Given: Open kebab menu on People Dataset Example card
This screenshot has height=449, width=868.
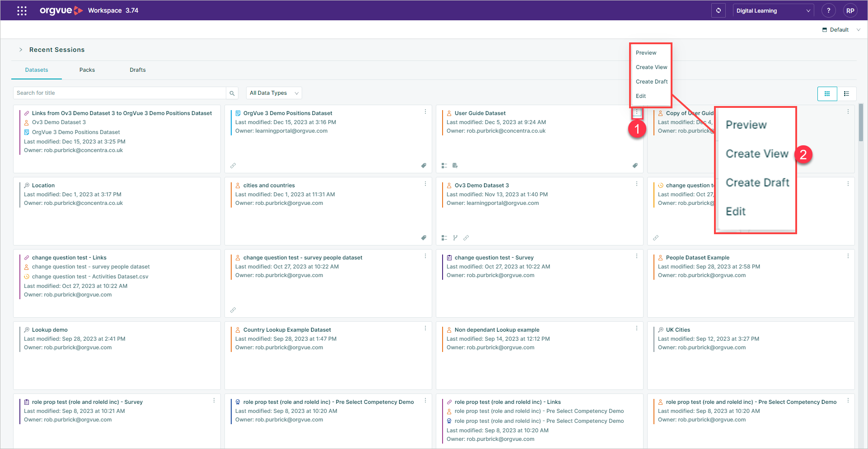Looking at the screenshot, I should coord(848,256).
